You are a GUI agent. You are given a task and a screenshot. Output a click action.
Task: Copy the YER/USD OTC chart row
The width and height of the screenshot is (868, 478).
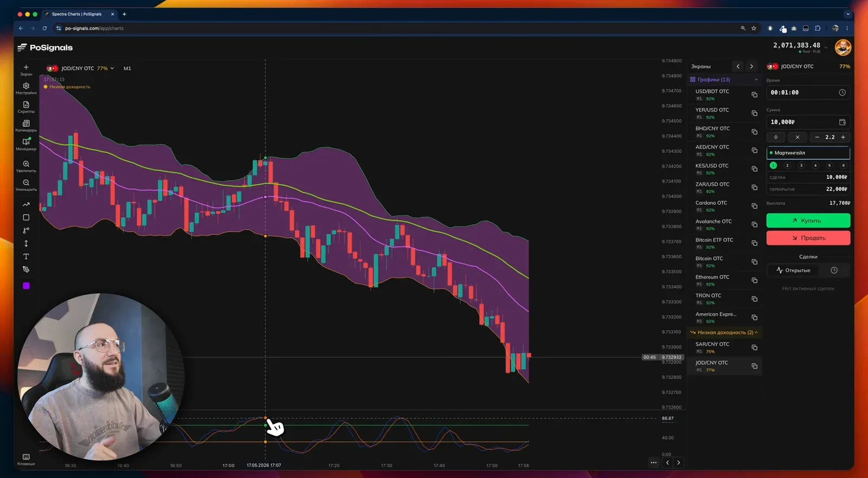click(754, 113)
